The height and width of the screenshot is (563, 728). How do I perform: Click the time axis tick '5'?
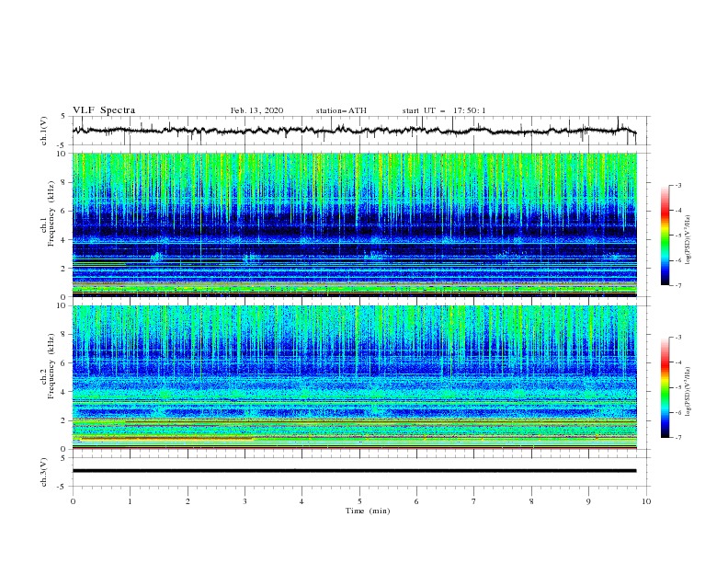click(359, 501)
